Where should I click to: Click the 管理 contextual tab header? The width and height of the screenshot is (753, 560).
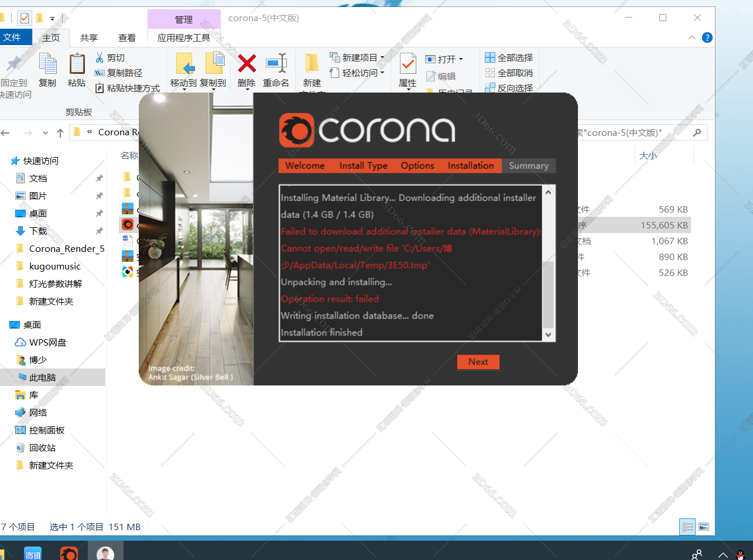(184, 19)
